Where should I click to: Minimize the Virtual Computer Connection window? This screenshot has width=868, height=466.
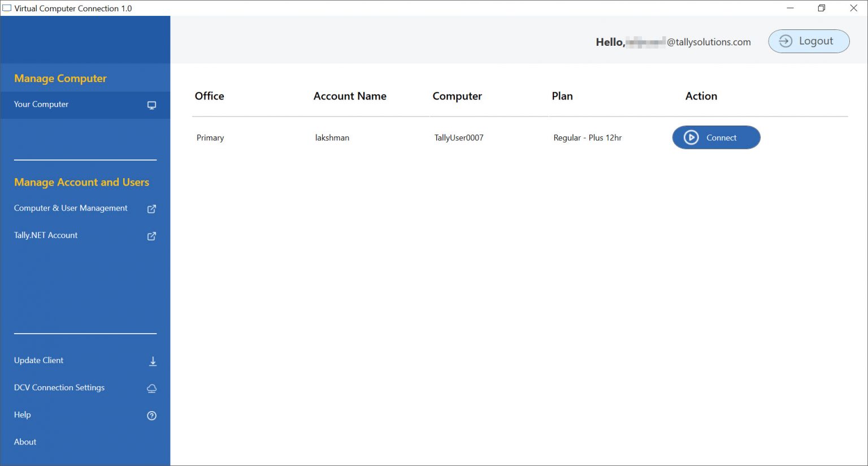click(790, 8)
